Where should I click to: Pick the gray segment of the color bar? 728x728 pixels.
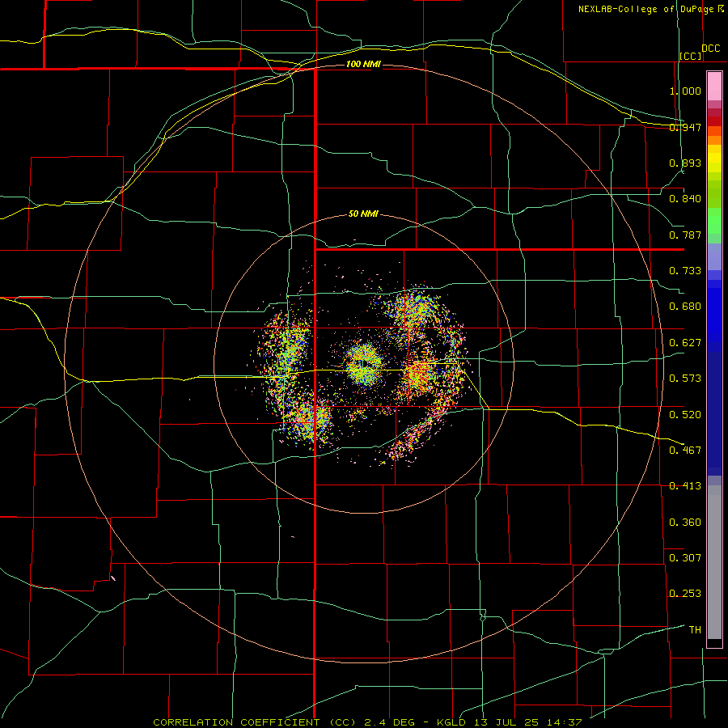pyautogui.click(x=714, y=562)
